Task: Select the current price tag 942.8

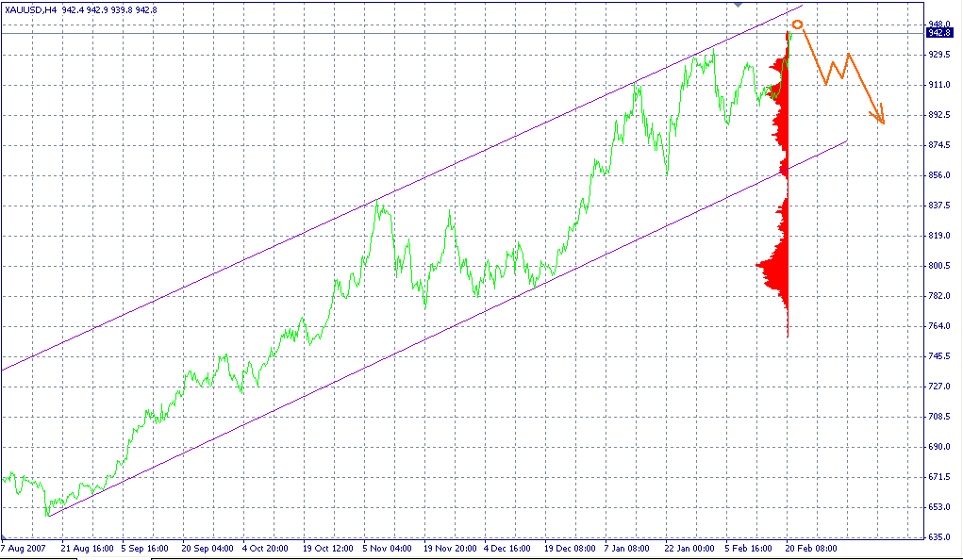Action: click(x=940, y=31)
